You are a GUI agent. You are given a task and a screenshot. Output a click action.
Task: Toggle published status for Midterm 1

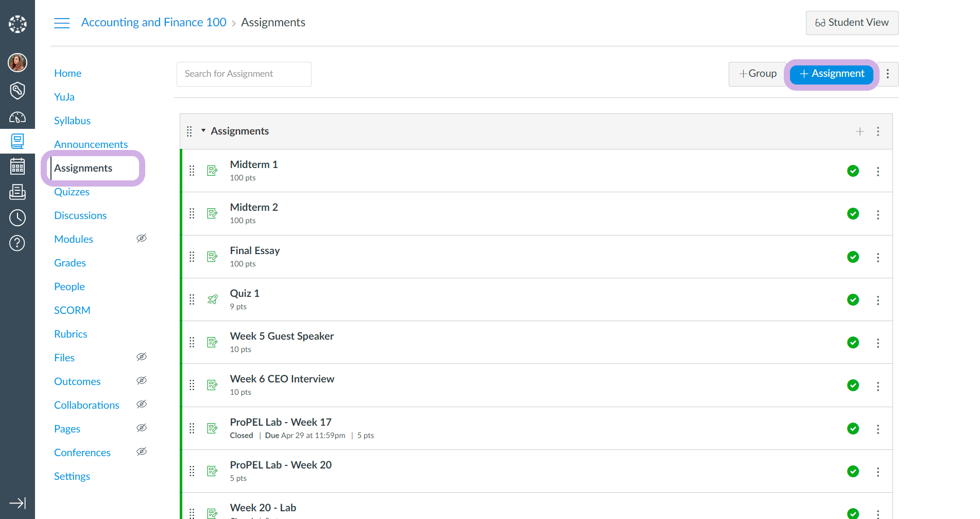click(x=853, y=171)
